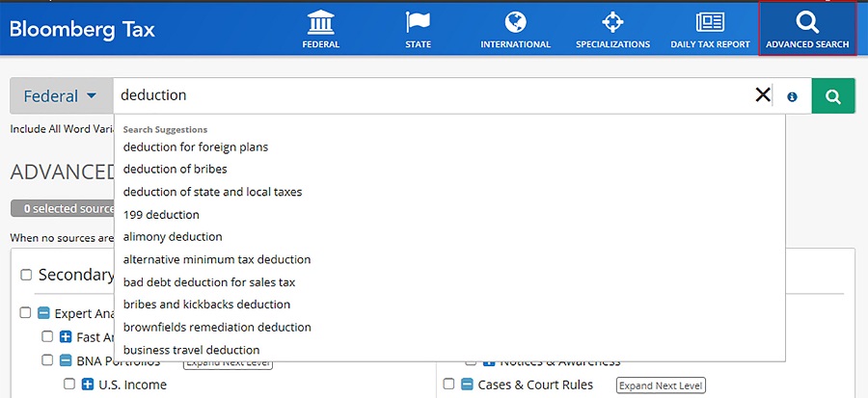Click the State flag icon
Screen dimensions: 868x398
pos(418,23)
